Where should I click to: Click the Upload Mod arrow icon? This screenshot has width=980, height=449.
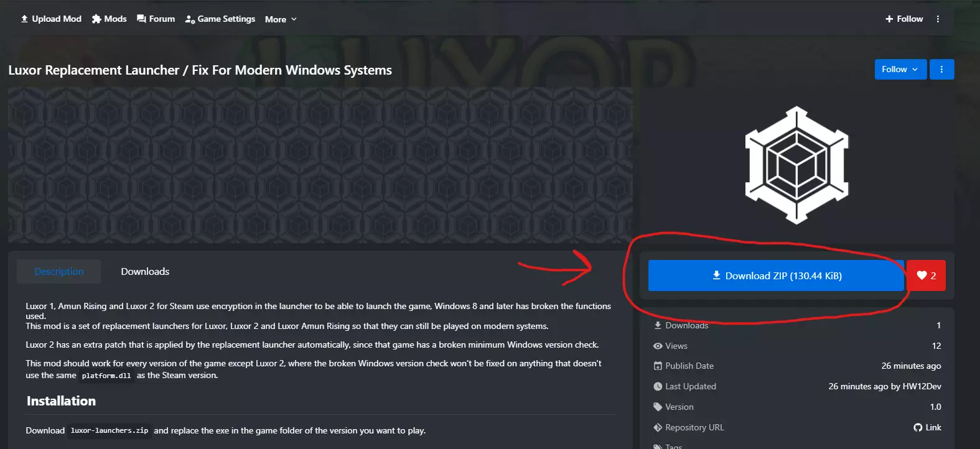pyautogui.click(x=24, y=19)
